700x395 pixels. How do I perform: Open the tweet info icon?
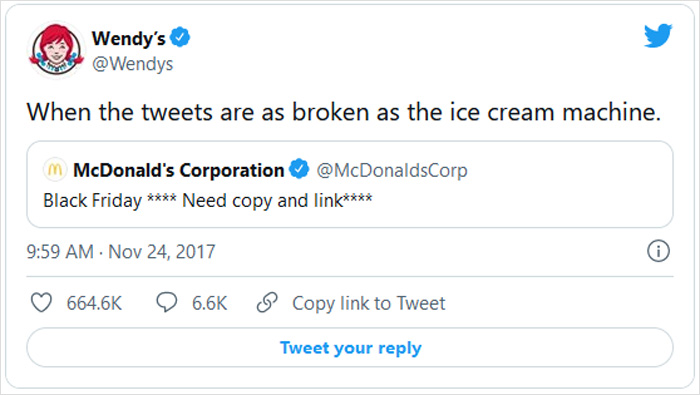658,251
